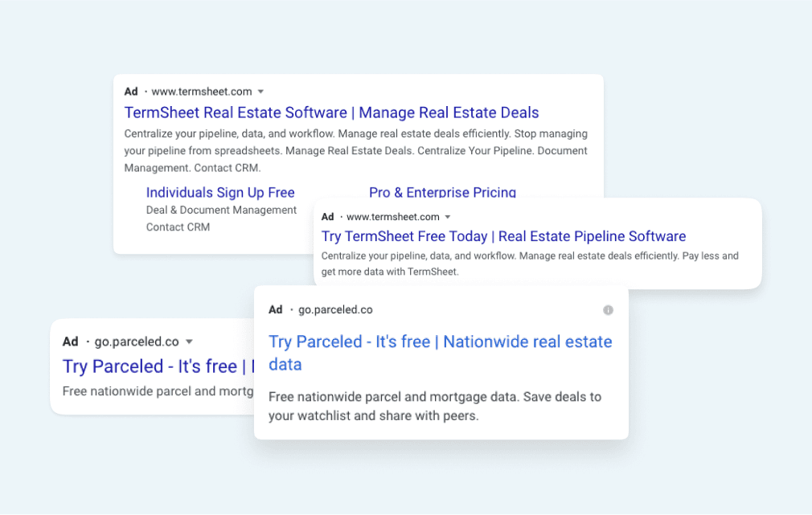Open the Pro & Enterprise Pricing sitelink
The image size is (812, 515).
(442, 192)
